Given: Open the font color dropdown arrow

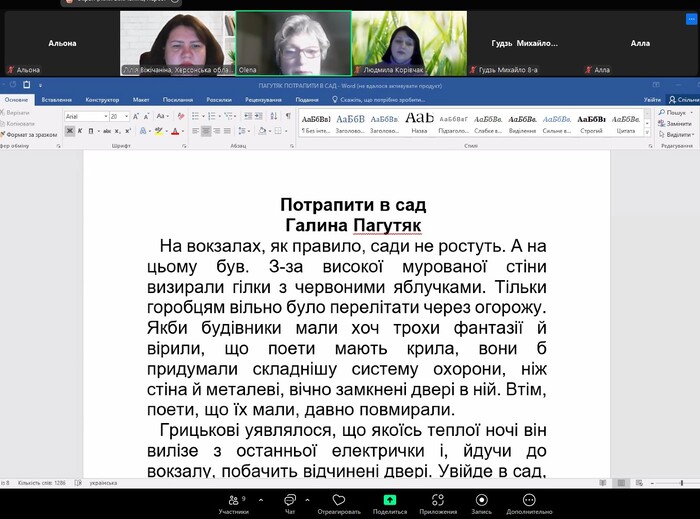Looking at the screenshot, I should 183,131.
